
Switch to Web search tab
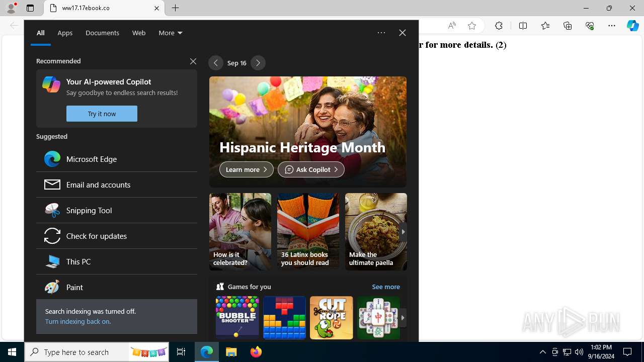coord(139,33)
